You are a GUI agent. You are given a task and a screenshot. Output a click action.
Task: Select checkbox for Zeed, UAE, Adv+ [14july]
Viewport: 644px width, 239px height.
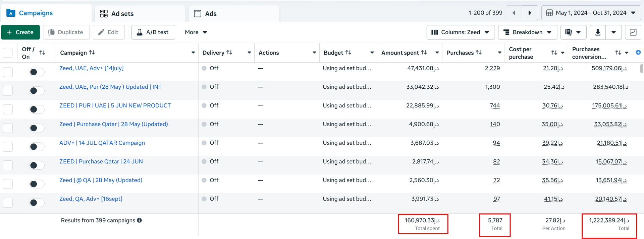point(7,72)
